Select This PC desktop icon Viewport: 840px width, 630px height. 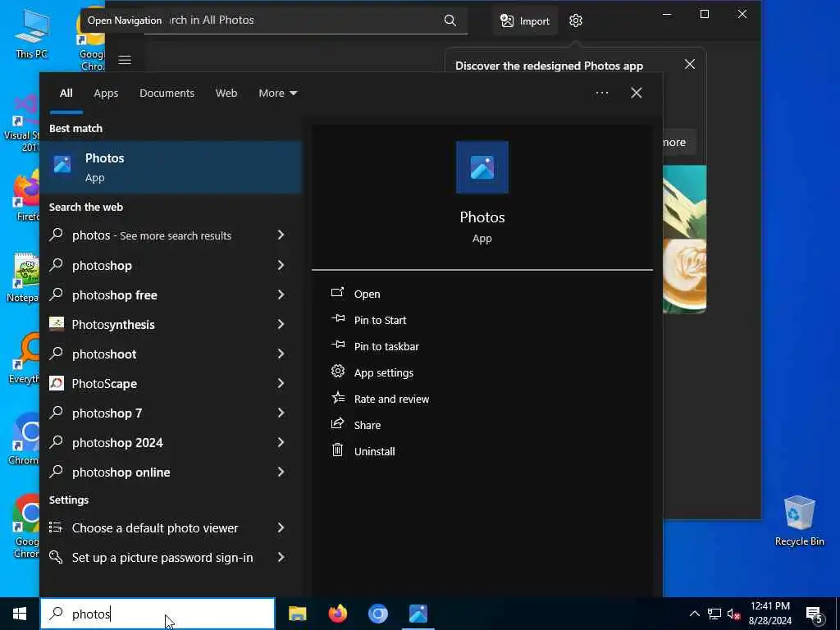click(x=32, y=33)
